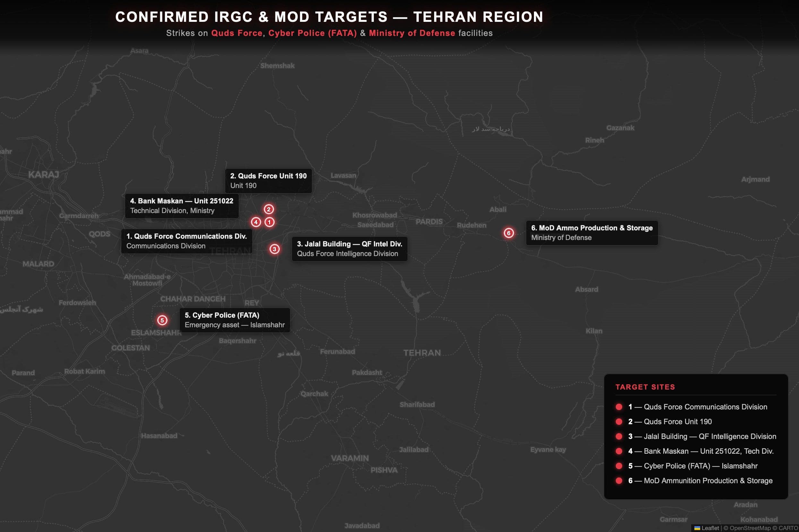799x532 pixels.
Task: Click the Robat Karim place label
Action: pyautogui.click(x=84, y=372)
